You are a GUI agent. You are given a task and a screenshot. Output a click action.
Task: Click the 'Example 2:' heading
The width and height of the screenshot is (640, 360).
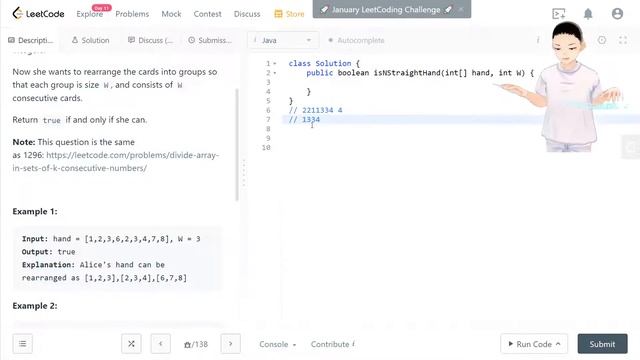point(35,306)
